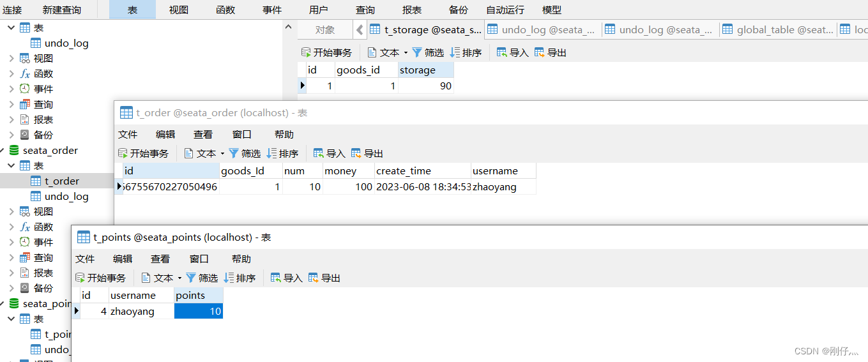Select cell 2023-06-08 18:34:53 in t_order
The width and height of the screenshot is (868, 362).
(423, 187)
